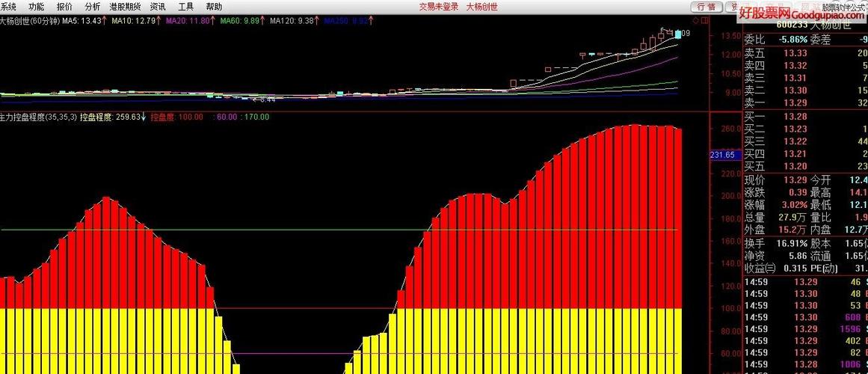Open the 港股期货 menu

125,7
